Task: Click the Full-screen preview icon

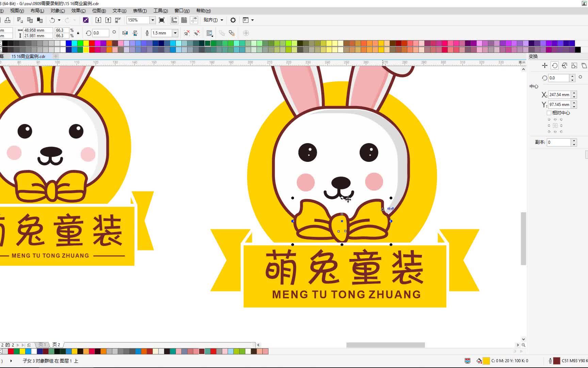Action: pos(162,20)
